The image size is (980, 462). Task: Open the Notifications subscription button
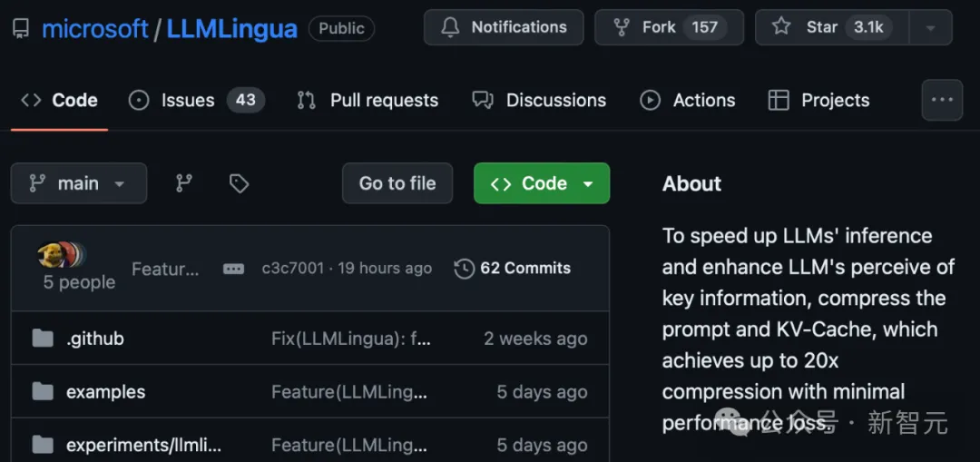click(x=503, y=27)
